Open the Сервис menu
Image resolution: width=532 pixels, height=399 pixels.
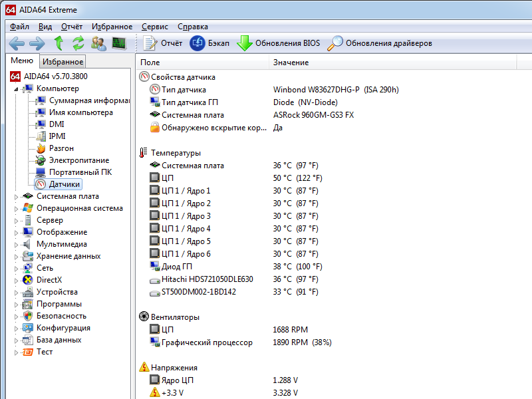coord(155,27)
